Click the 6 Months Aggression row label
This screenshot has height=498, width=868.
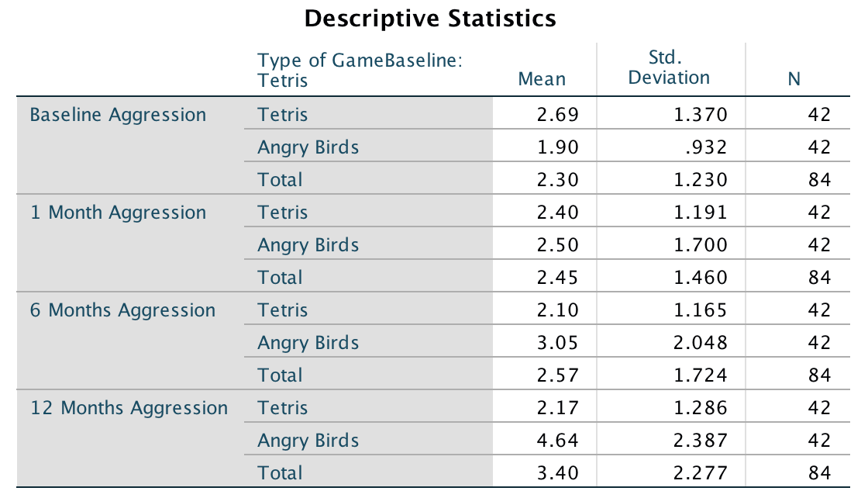point(122,310)
